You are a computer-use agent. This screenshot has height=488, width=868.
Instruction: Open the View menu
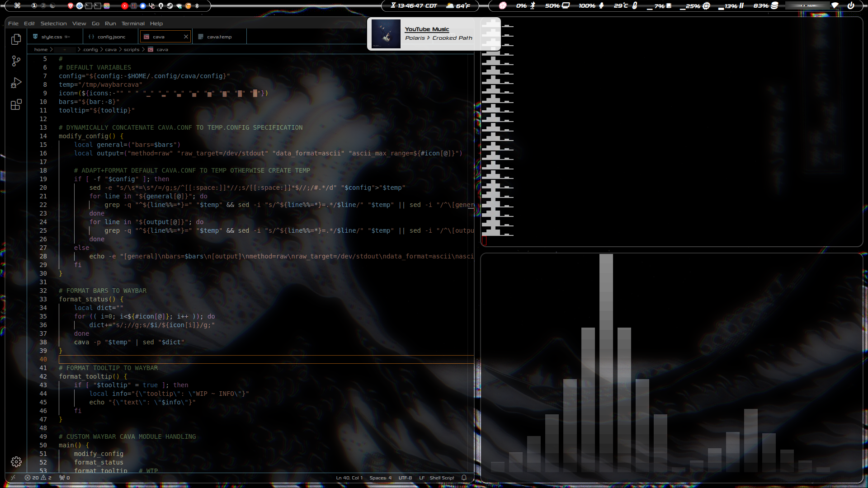click(79, 23)
